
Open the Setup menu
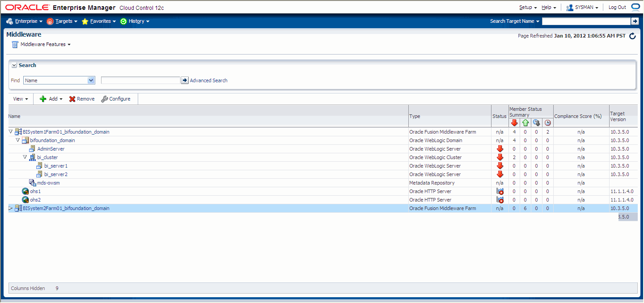coord(528,7)
